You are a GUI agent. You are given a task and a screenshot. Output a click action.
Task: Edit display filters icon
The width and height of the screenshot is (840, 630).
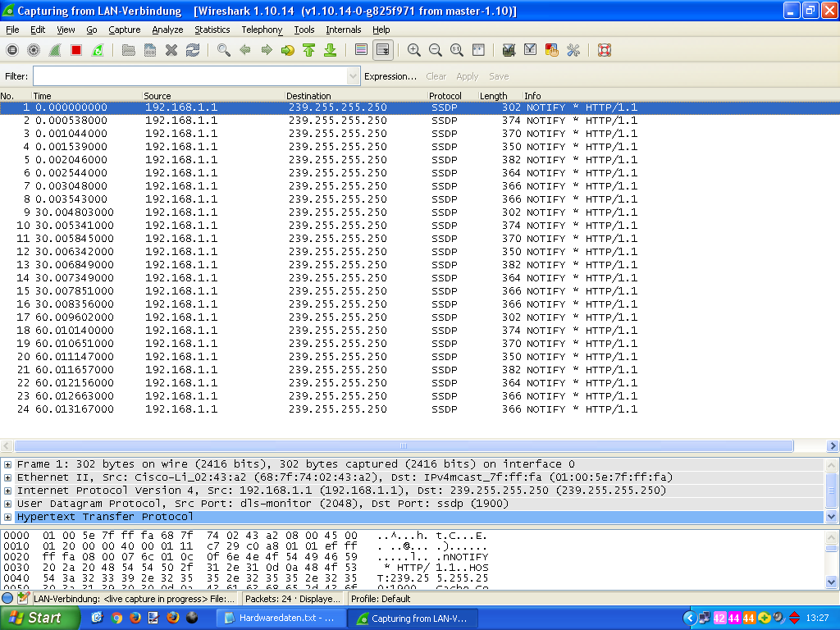click(531, 50)
